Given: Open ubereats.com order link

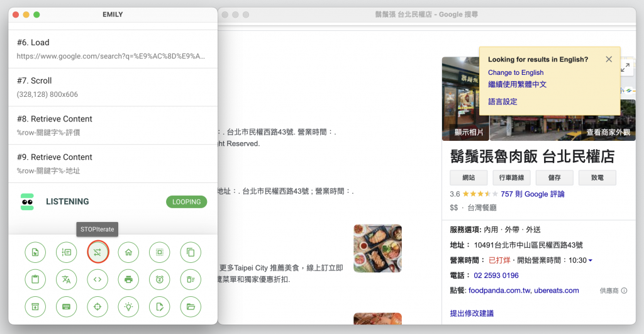Looking at the screenshot, I should [x=556, y=291].
